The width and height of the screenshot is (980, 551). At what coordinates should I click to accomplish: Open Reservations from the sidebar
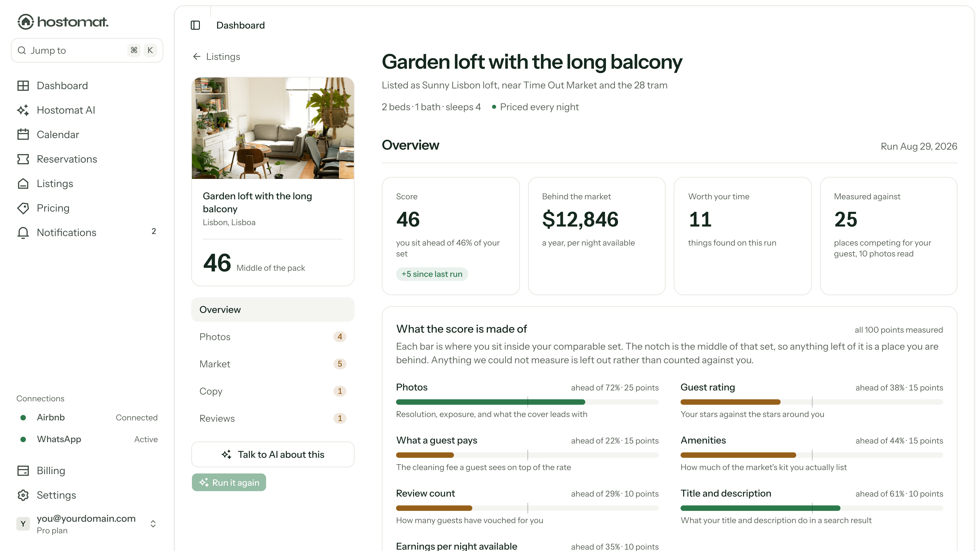87,159
